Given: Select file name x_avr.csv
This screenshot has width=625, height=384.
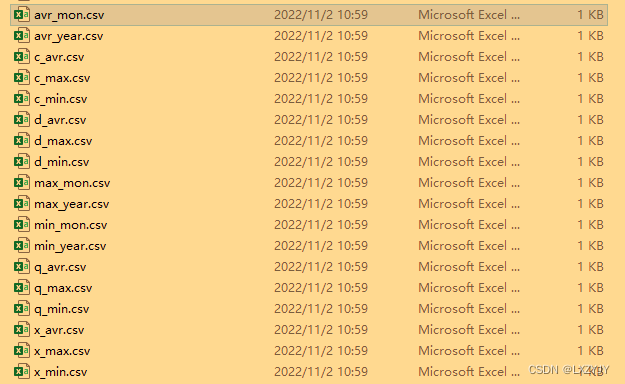Looking at the screenshot, I should [59, 330].
